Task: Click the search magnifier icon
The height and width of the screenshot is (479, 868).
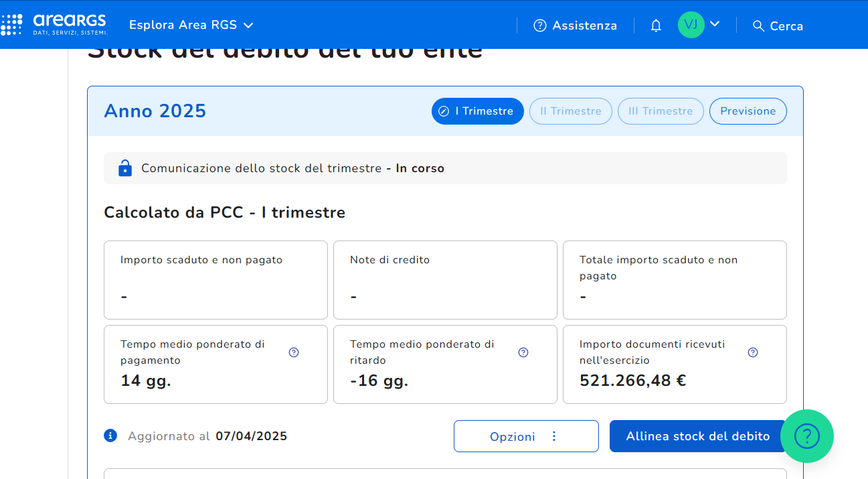Action: tap(758, 25)
